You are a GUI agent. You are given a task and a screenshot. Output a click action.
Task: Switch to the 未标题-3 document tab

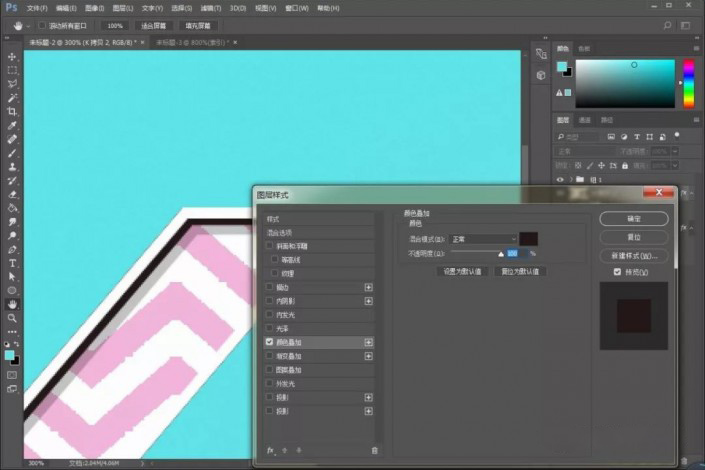click(192, 42)
